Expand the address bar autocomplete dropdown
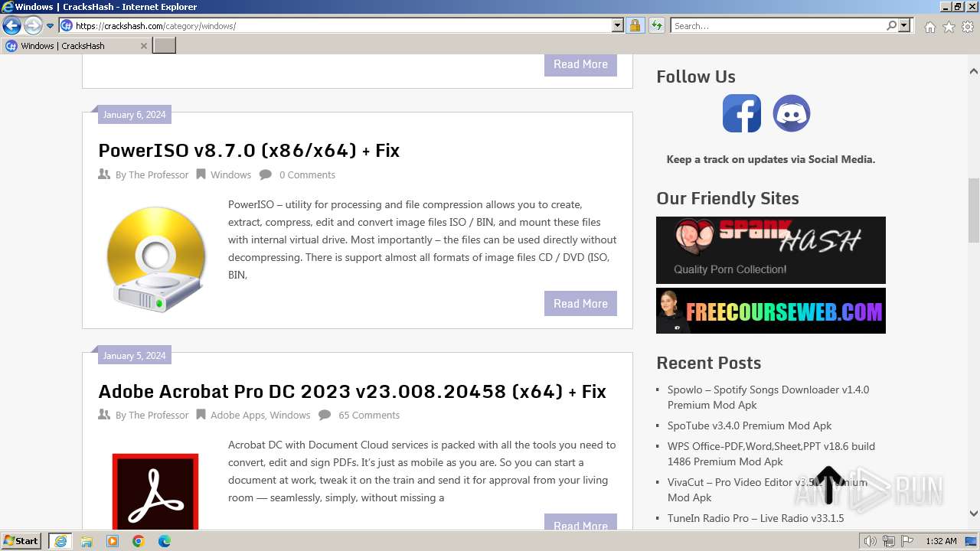The image size is (980, 551). pos(618,26)
